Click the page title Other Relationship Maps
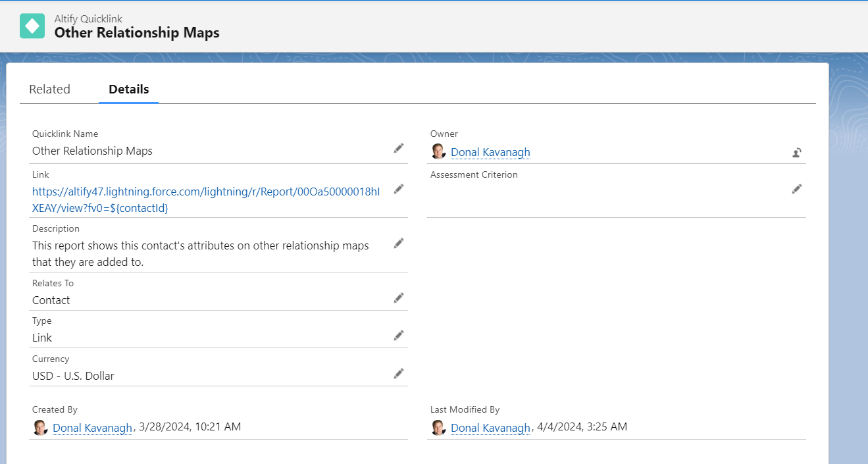The image size is (868, 464). click(x=137, y=32)
